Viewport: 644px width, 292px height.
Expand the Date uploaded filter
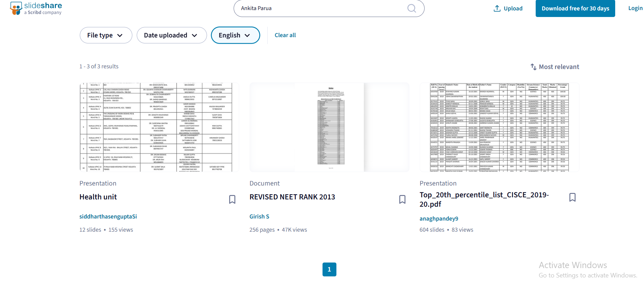172,35
